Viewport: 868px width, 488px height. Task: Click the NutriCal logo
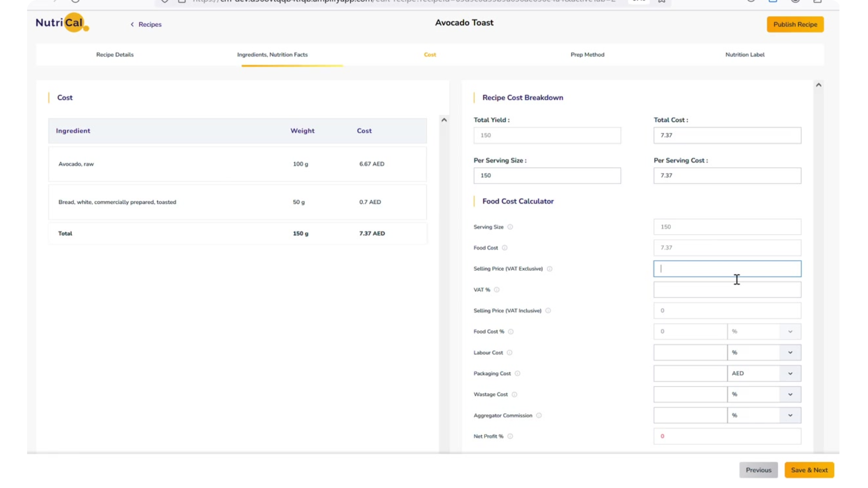coord(62,23)
